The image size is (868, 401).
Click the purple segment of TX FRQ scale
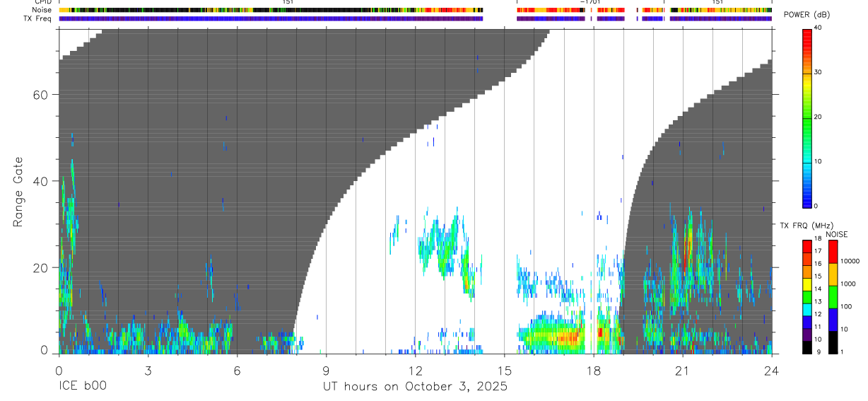(x=807, y=335)
